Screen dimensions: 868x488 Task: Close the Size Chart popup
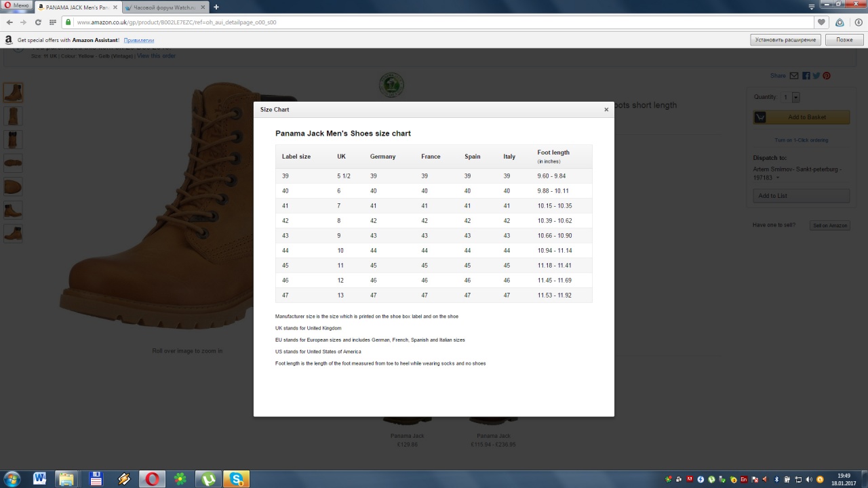click(x=606, y=110)
